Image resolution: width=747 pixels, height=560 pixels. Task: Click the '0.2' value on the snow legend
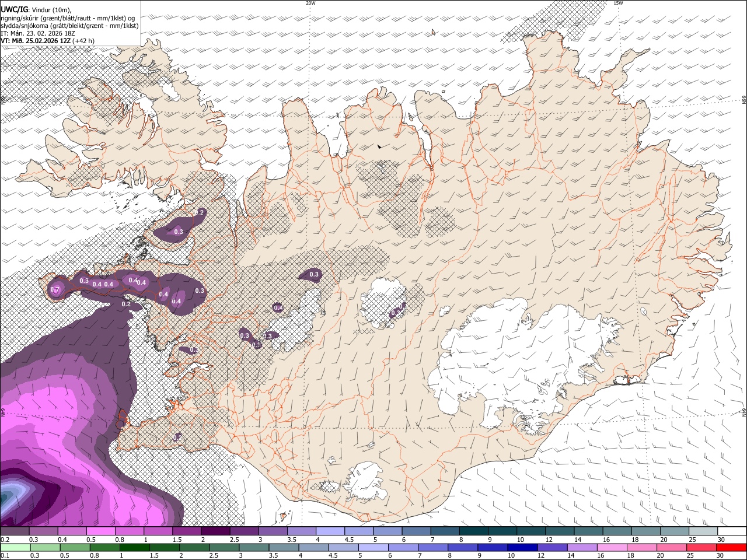click(x=5, y=540)
